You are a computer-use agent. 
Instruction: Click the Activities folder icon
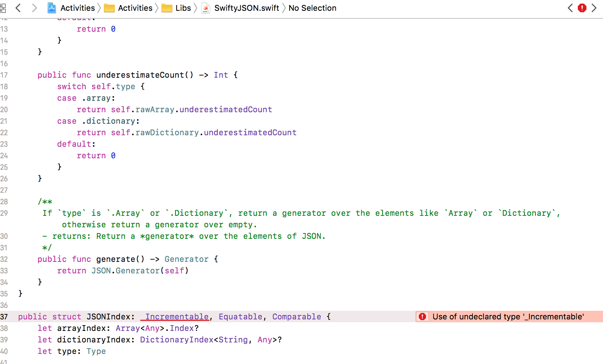click(109, 8)
